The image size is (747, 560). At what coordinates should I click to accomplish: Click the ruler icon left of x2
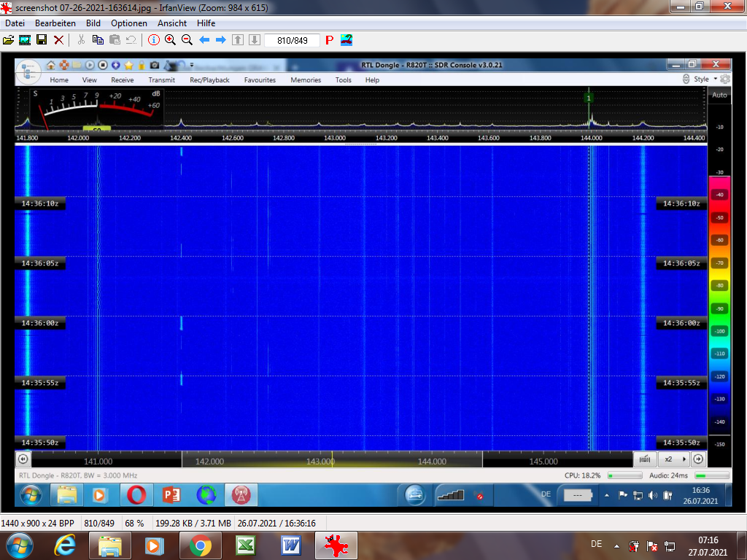[x=645, y=459]
